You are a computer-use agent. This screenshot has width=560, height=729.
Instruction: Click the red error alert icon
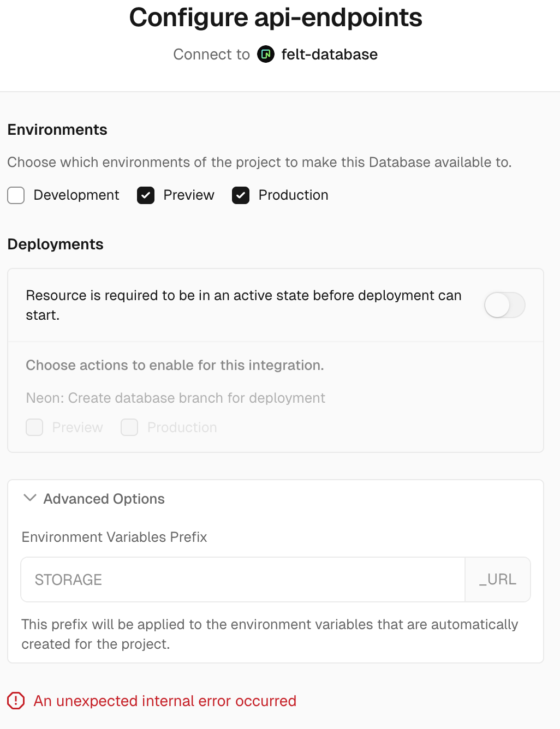(16, 701)
